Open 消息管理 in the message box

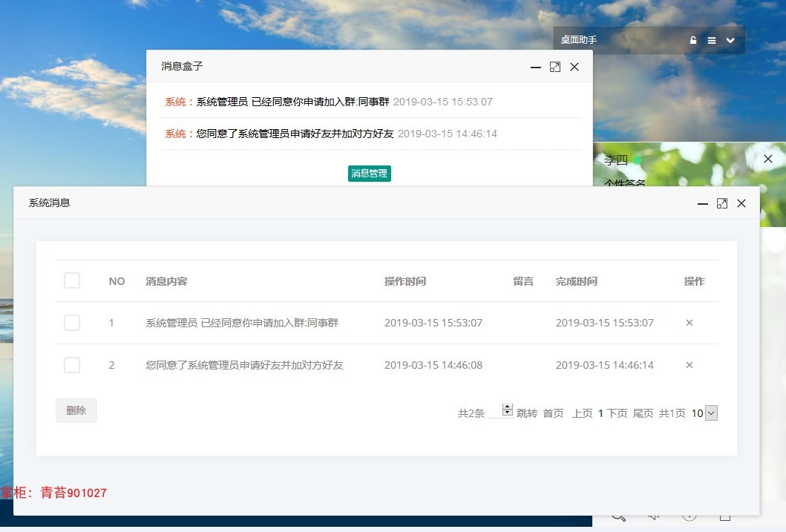(370, 174)
